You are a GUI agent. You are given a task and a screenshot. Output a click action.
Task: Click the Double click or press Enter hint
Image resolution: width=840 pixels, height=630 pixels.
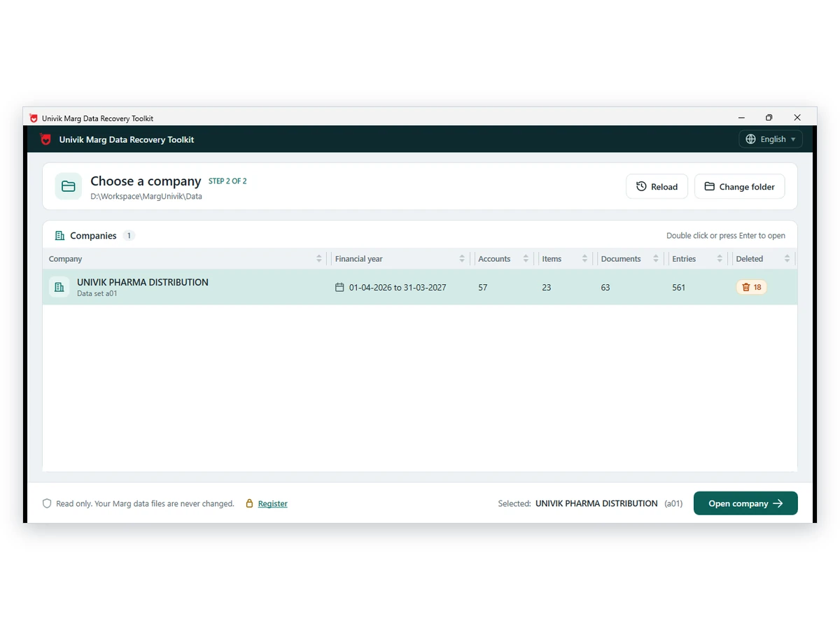[x=726, y=236]
